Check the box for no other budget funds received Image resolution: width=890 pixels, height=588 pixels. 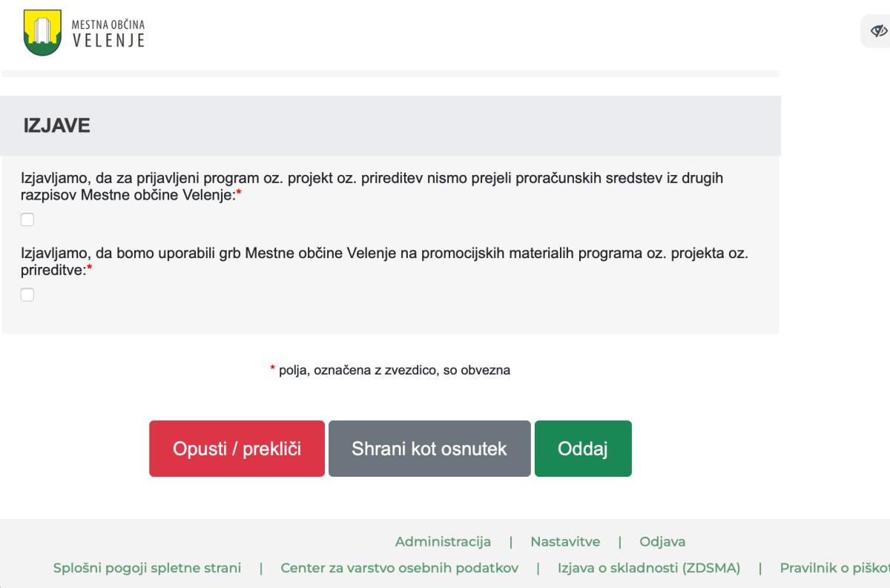(x=27, y=219)
